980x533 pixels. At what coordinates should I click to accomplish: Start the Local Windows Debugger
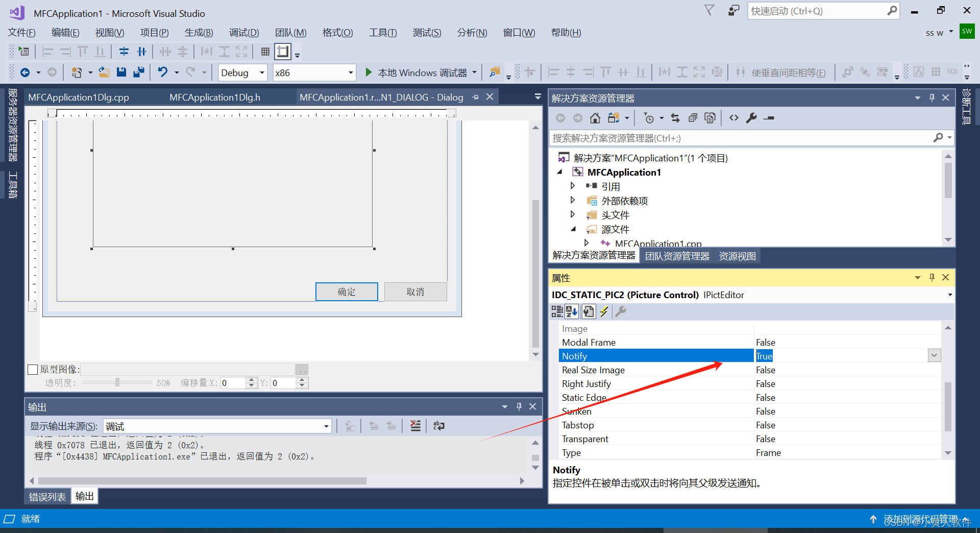pyautogui.click(x=416, y=72)
